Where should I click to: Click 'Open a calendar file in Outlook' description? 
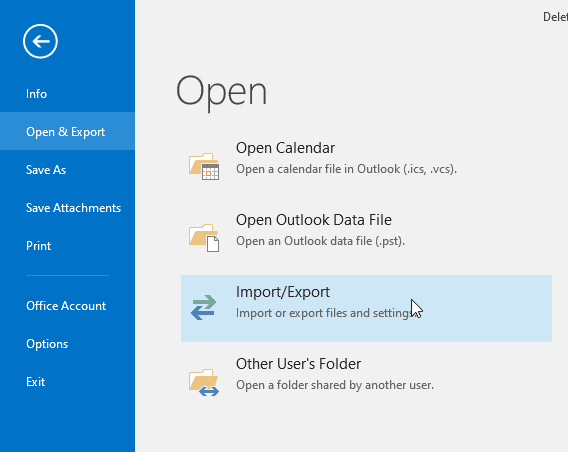[346, 169]
